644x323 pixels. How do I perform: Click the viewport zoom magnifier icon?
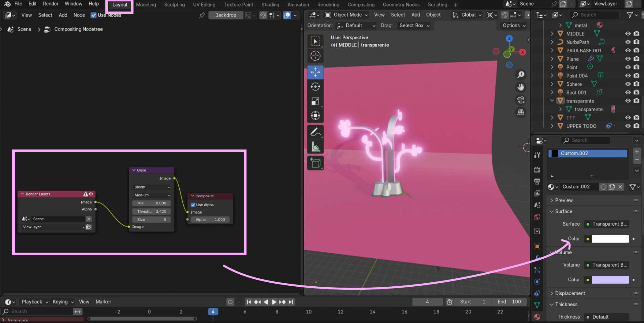pyautogui.click(x=521, y=75)
